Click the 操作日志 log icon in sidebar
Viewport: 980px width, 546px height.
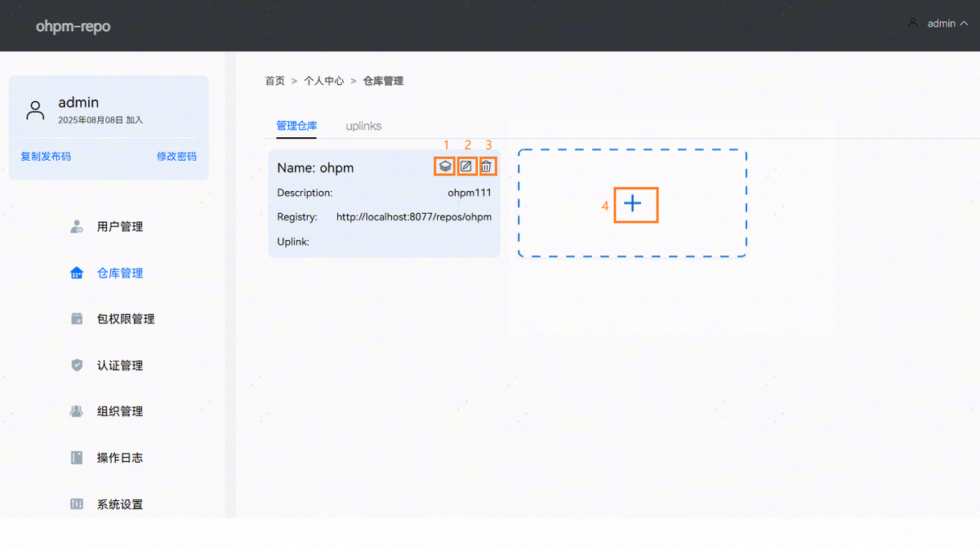[77, 458]
